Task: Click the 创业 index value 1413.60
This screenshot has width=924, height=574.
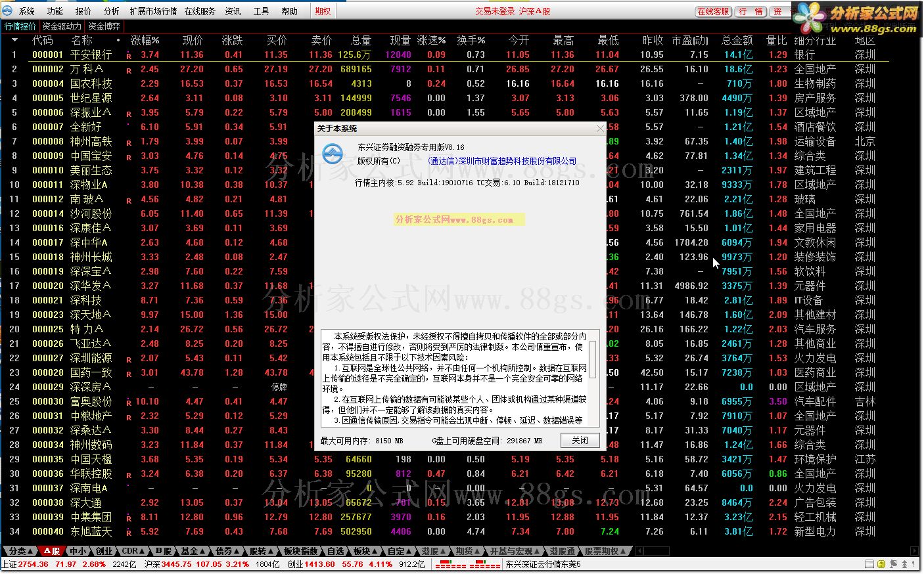Action: [320, 564]
